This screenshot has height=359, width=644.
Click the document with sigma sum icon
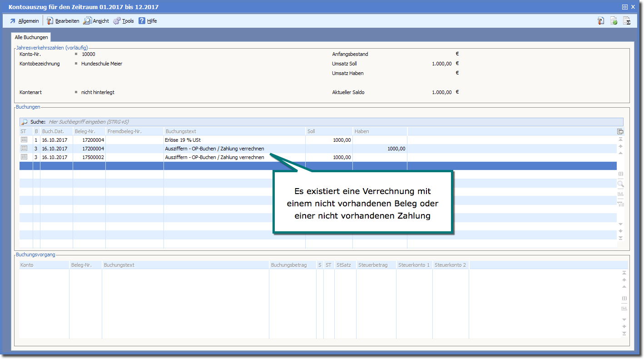627,20
